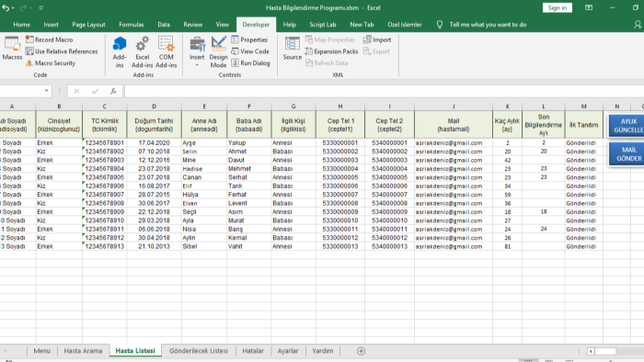Expand the Name Box dropdown

tap(46, 91)
